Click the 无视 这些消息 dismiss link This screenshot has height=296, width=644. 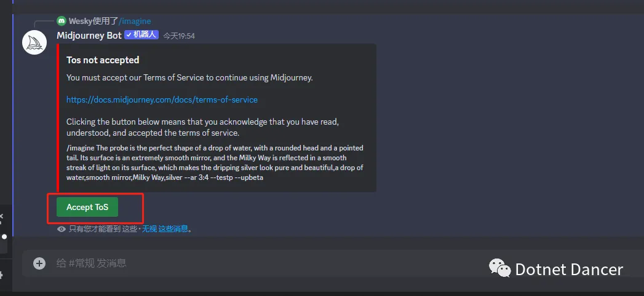(x=166, y=229)
